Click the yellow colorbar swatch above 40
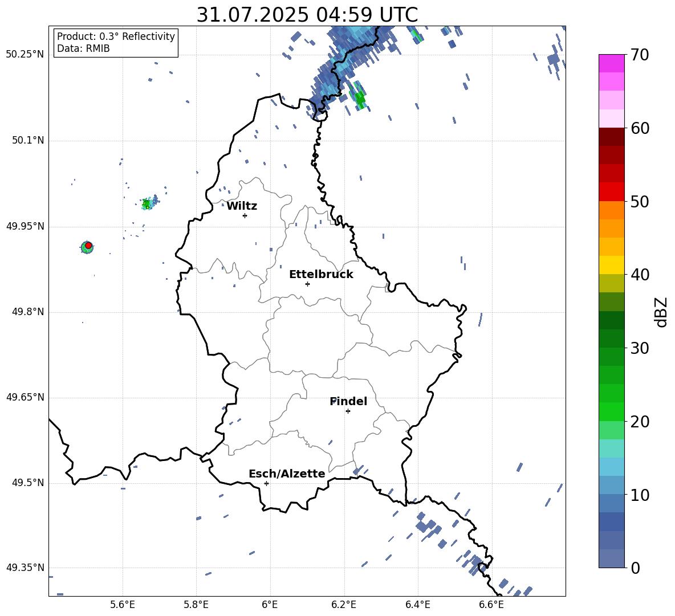Screen dimensions: 675x616 [x=611, y=265]
